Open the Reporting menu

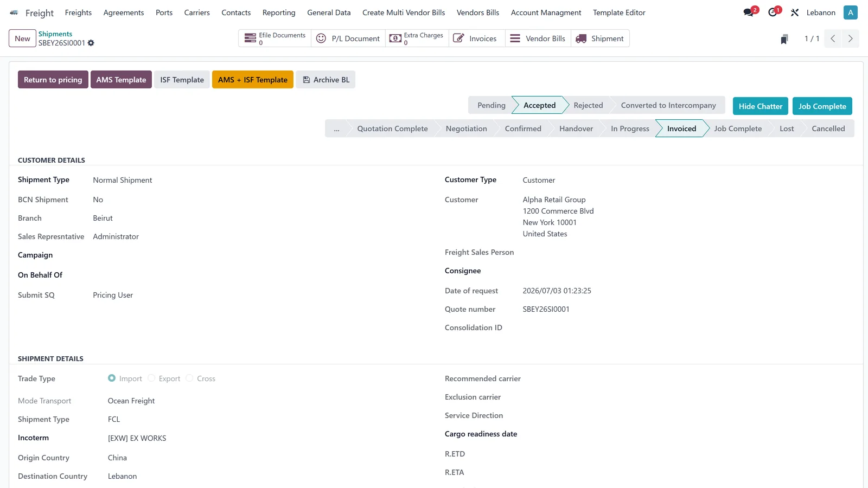tap(279, 12)
